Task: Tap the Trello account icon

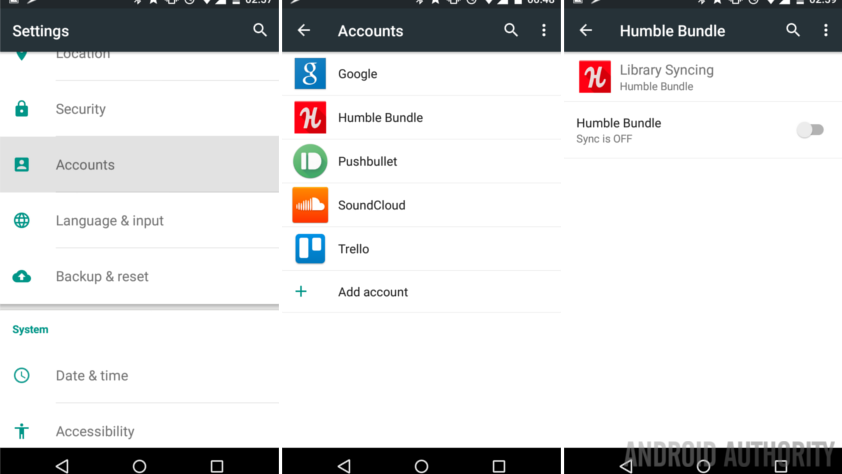Action: point(310,249)
